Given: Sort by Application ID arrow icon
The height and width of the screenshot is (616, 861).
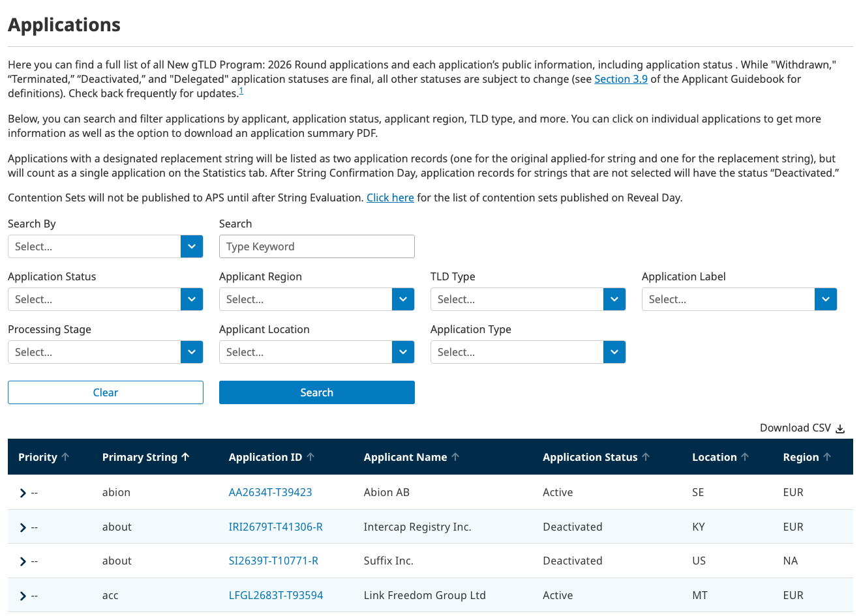Looking at the screenshot, I should click(310, 457).
